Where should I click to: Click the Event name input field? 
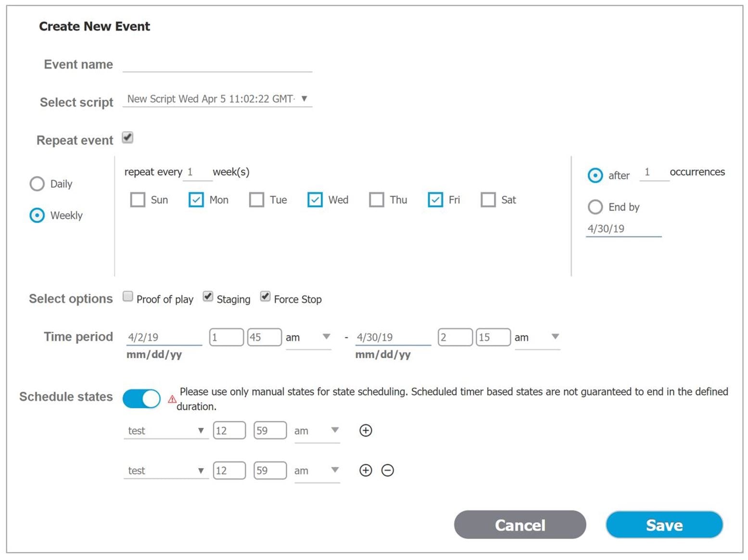pyautogui.click(x=217, y=64)
